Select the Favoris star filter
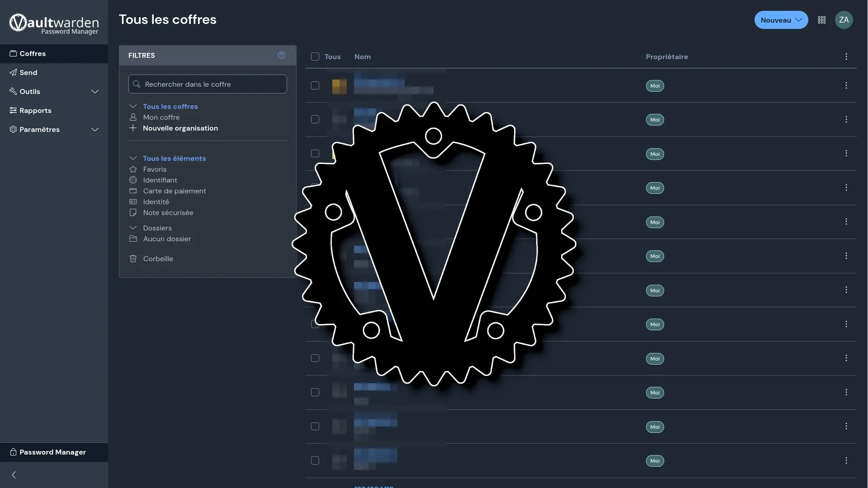Image resolution: width=868 pixels, height=488 pixels. tap(133, 169)
